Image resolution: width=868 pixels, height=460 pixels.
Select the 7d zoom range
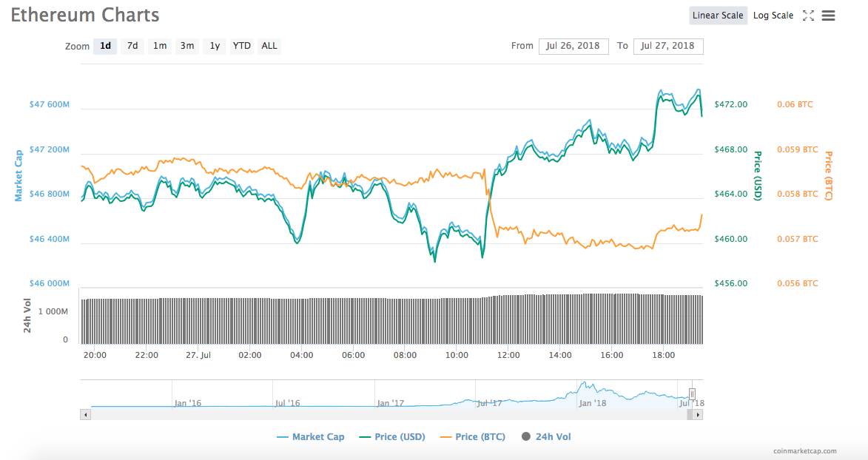pos(132,46)
